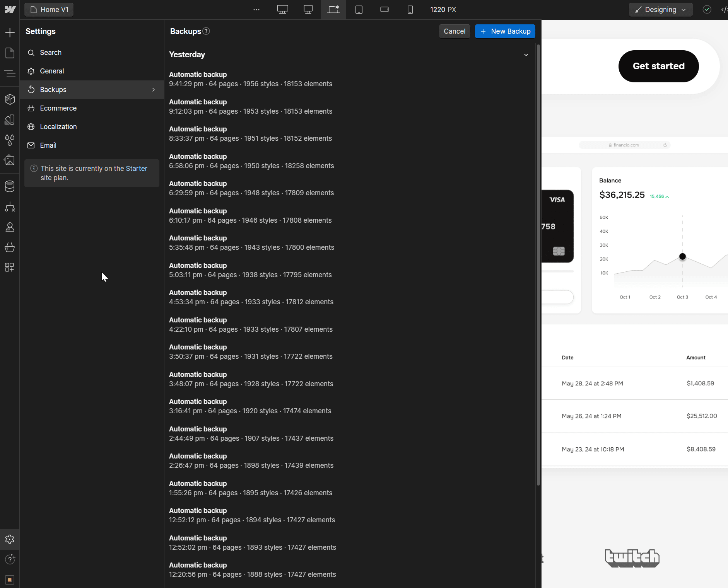
Task: Open the Components panel
Action: tap(10, 99)
